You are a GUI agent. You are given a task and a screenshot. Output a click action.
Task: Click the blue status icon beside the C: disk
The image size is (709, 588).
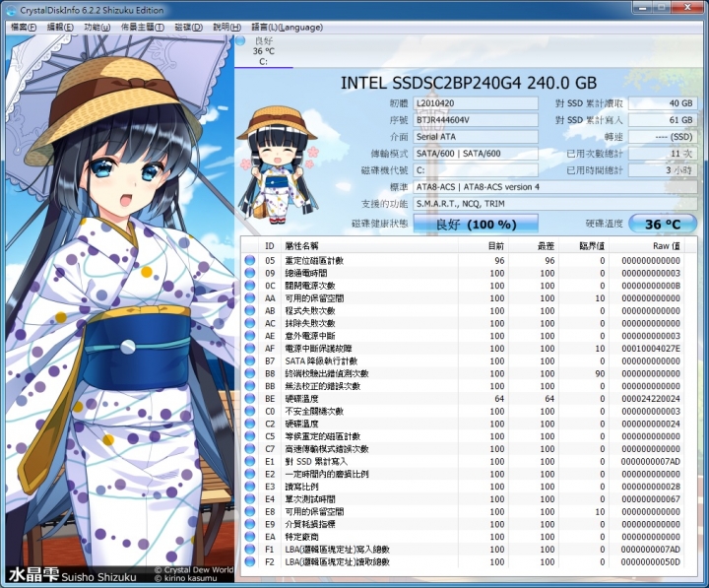[x=240, y=40]
